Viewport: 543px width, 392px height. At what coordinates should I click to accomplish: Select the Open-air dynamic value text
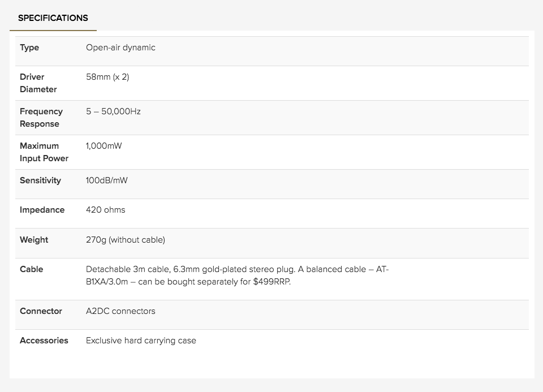[x=120, y=48]
